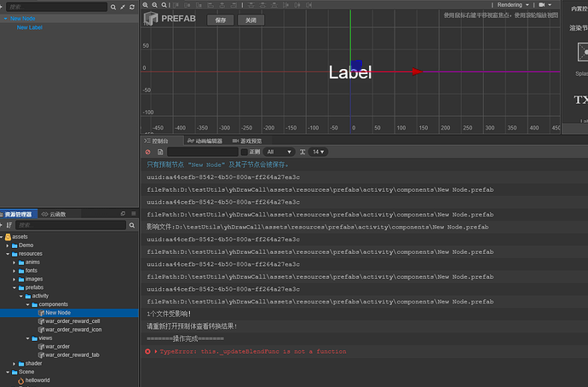This screenshot has width=588, height=387.
Task: Click the Sprite render node thumbnail
Action: pyautogui.click(x=583, y=52)
